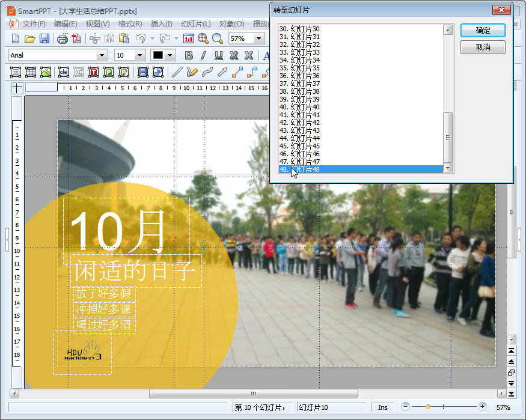Select 幻灯片48 in the slide list
This screenshot has height=420, width=526.
point(361,169)
